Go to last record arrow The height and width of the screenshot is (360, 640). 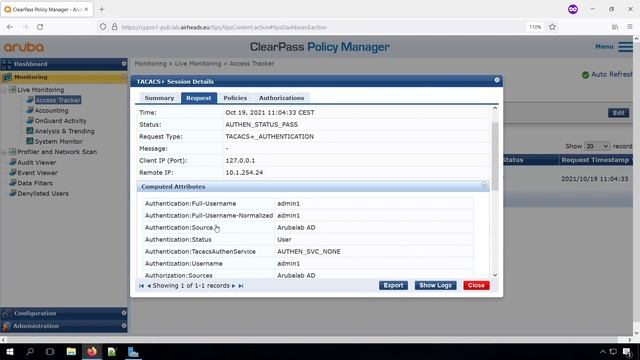click(x=241, y=286)
